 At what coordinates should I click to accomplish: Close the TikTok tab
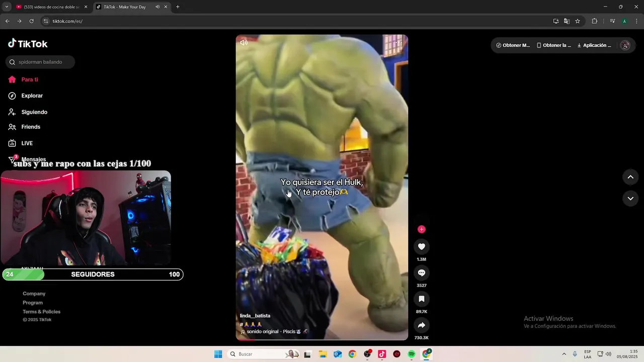point(166,7)
